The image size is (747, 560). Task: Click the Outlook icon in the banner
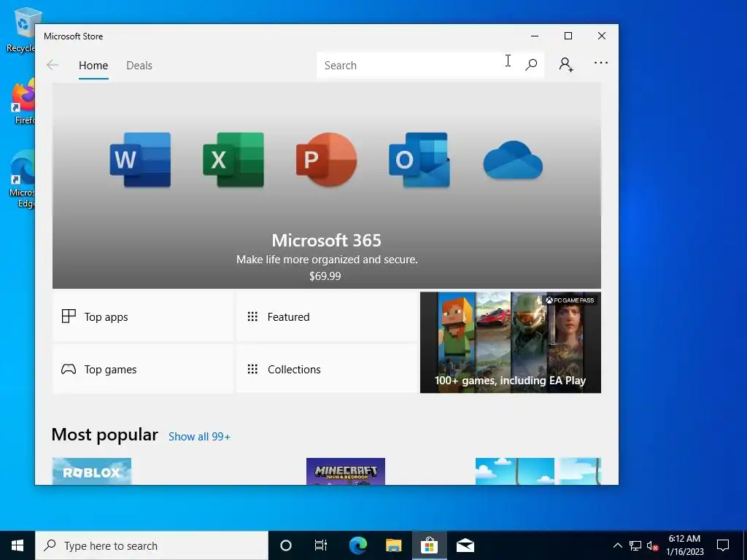(x=419, y=160)
